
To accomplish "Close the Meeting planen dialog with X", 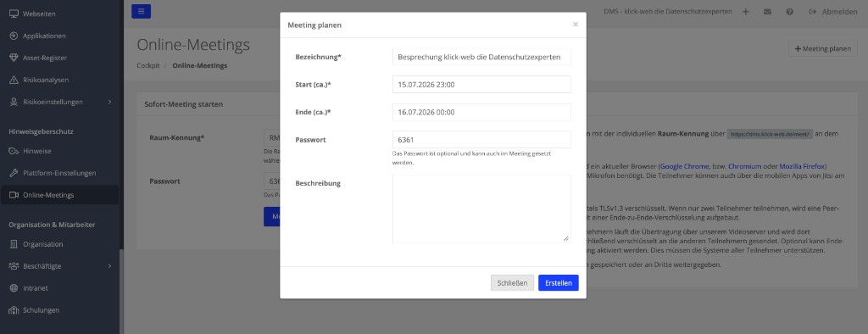I will coord(576,25).
